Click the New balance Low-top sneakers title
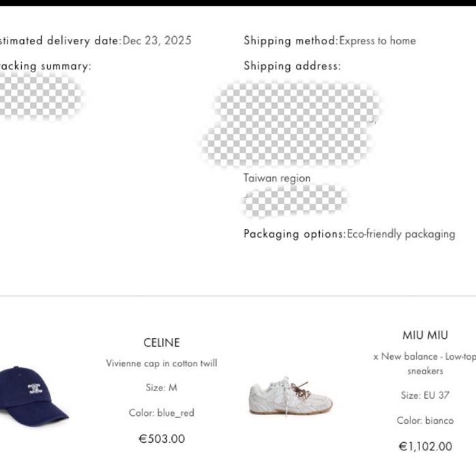The image size is (476, 475). 425,364
